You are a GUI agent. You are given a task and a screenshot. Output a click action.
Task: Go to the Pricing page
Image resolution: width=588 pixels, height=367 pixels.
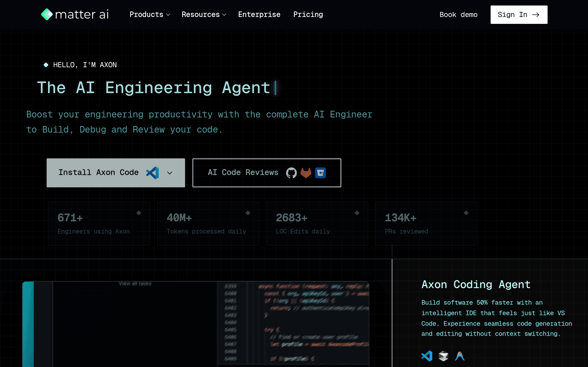[x=308, y=14]
